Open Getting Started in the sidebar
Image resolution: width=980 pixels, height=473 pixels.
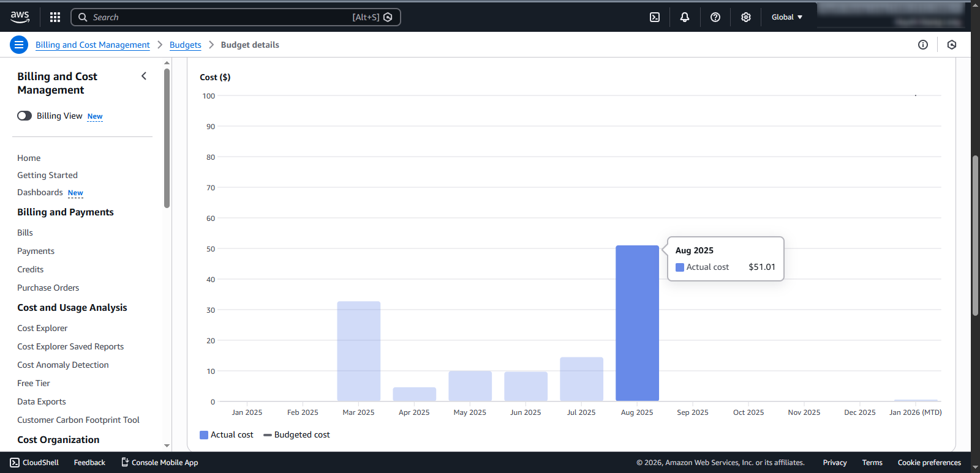click(x=47, y=175)
